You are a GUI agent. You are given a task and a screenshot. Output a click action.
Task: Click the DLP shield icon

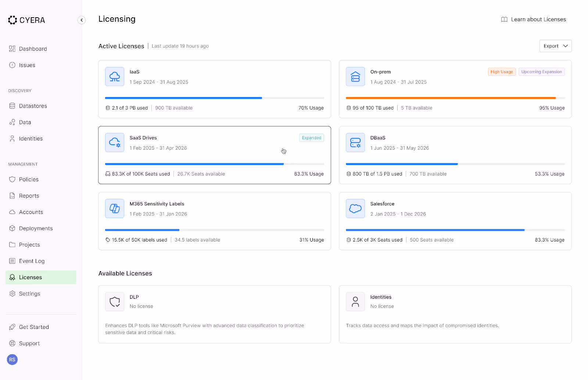[115, 302]
